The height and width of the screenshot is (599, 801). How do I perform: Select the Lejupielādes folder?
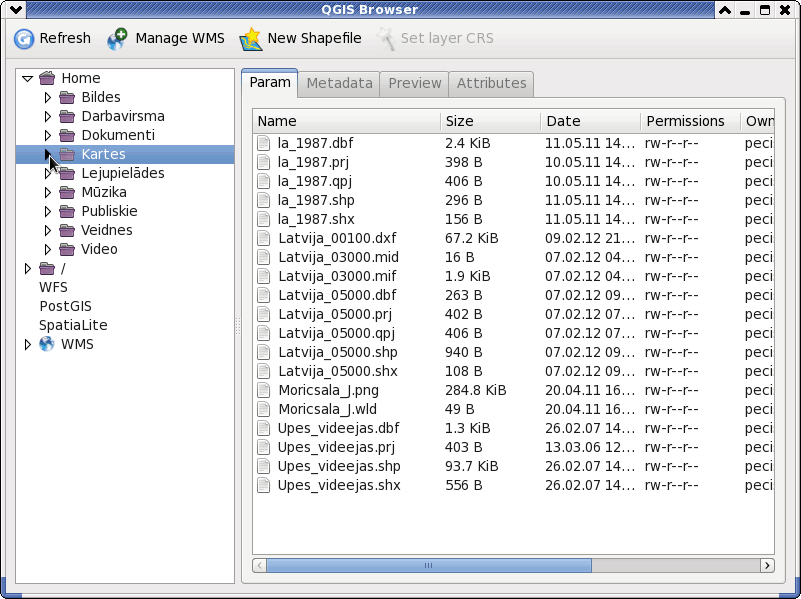coord(125,174)
